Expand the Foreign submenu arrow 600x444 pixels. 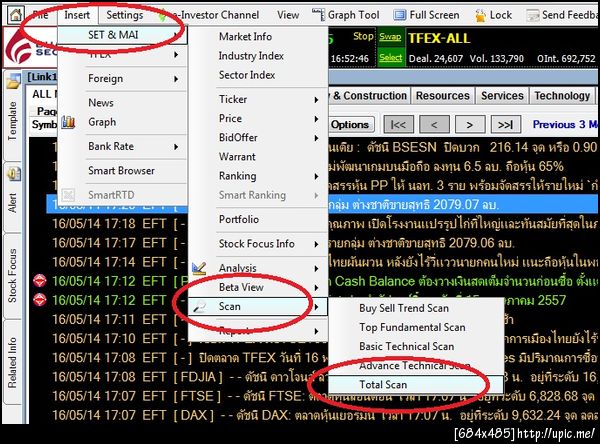click(x=176, y=79)
